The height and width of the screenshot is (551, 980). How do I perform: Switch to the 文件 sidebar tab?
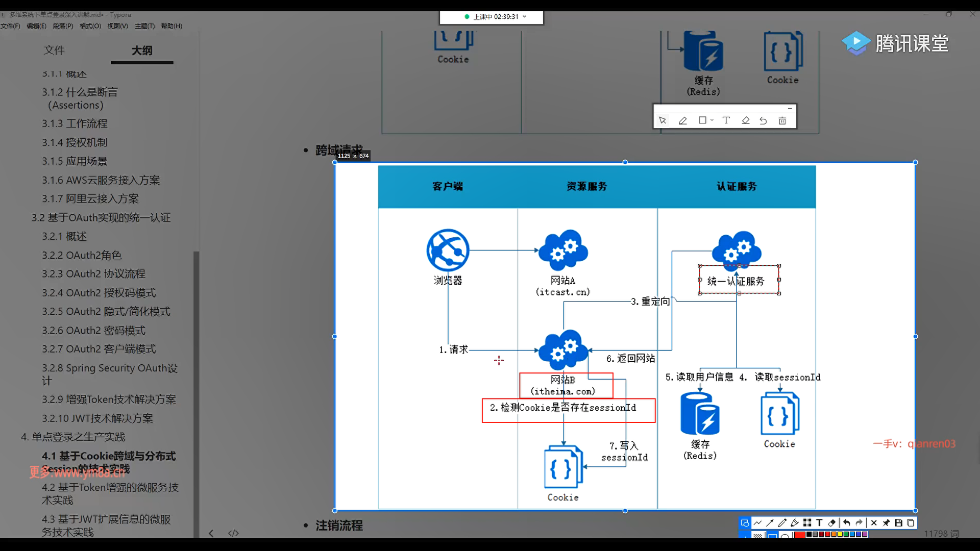click(54, 50)
